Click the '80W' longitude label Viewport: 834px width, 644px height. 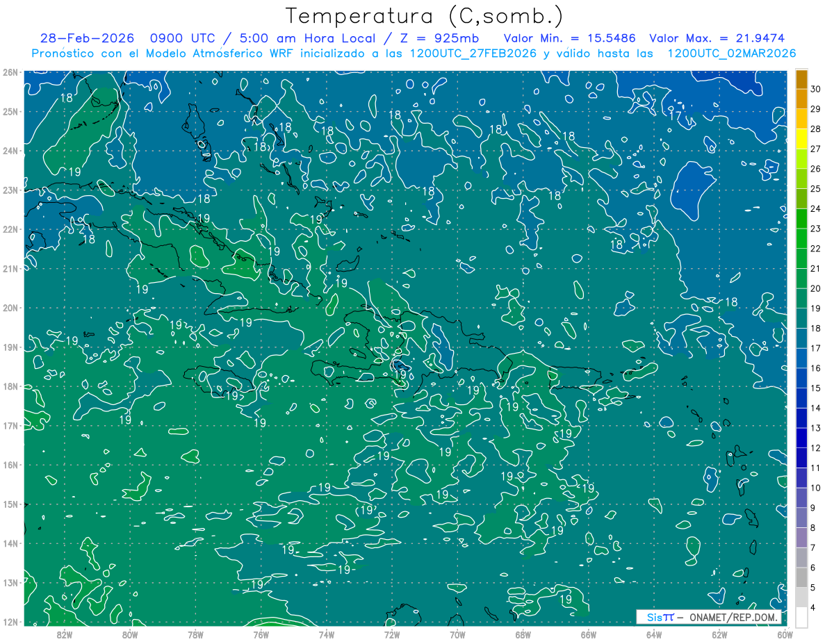click(130, 634)
